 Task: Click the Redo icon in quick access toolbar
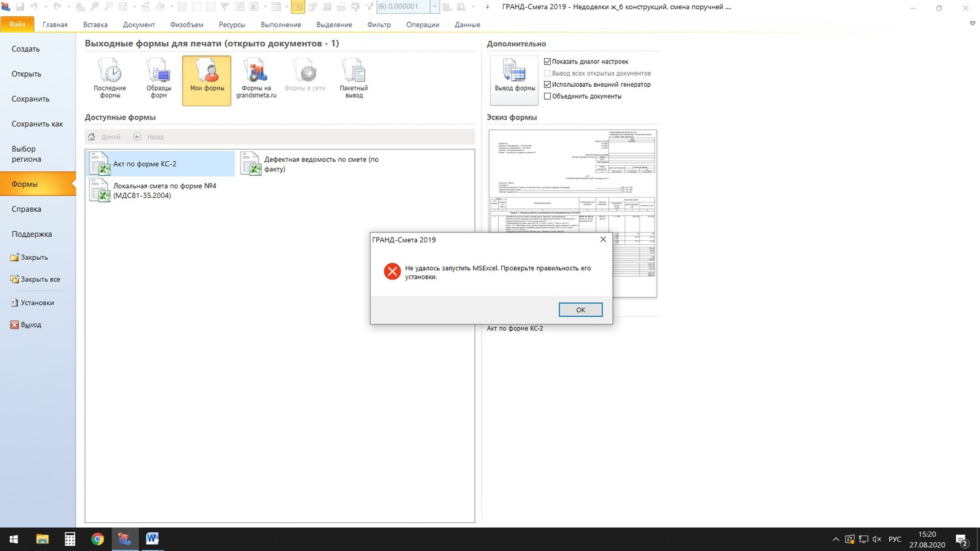[57, 7]
